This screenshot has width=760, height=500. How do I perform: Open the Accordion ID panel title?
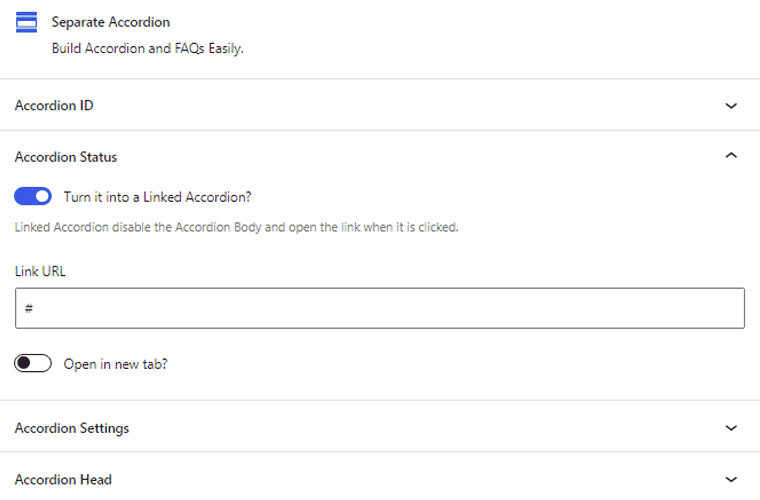(54, 106)
